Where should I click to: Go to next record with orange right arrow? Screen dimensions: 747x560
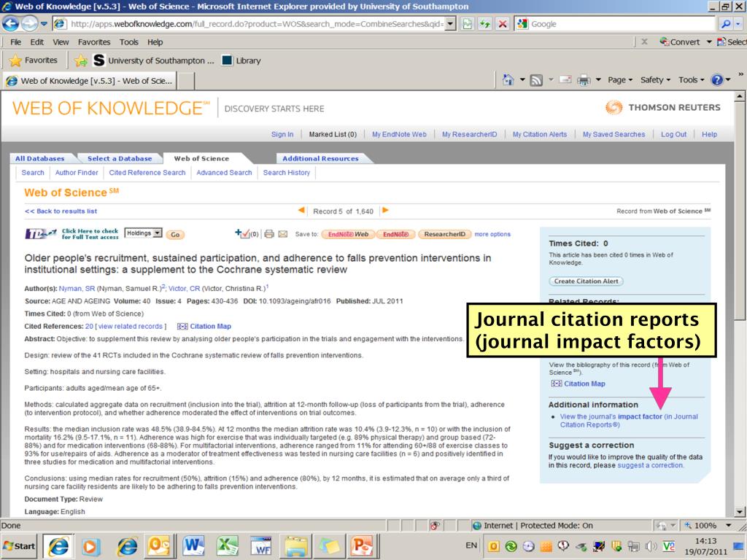tap(385, 210)
